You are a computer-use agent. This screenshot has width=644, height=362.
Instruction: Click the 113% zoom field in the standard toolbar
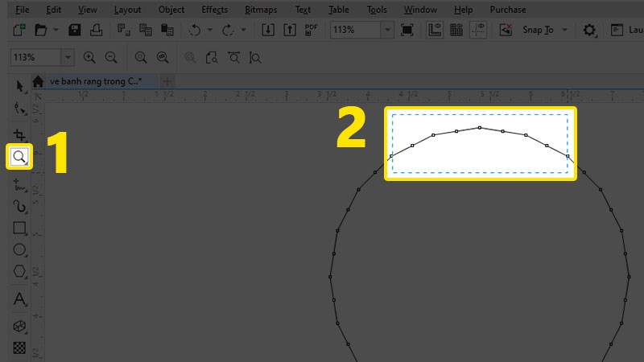356,30
